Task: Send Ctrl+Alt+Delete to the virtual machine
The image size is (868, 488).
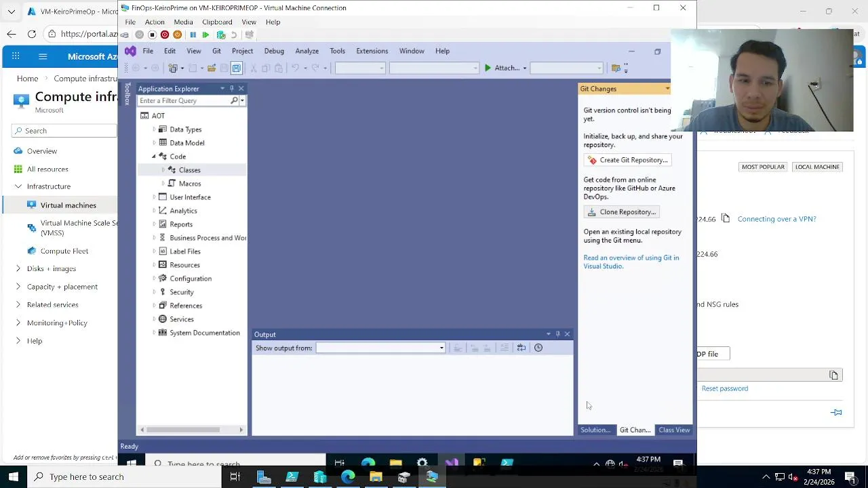Action: pyautogui.click(x=125, y=35)
